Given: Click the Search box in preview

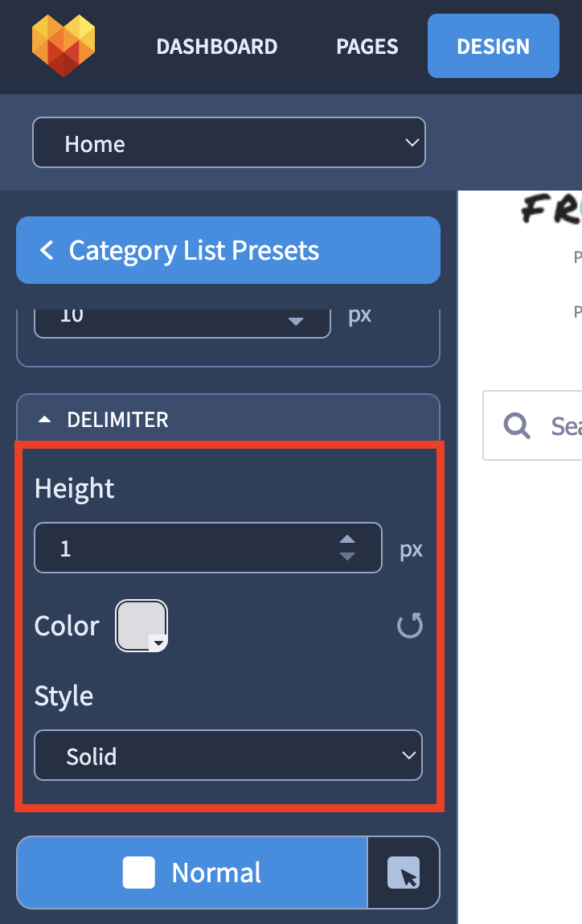Looking at the screenshot, I should 532,425.
